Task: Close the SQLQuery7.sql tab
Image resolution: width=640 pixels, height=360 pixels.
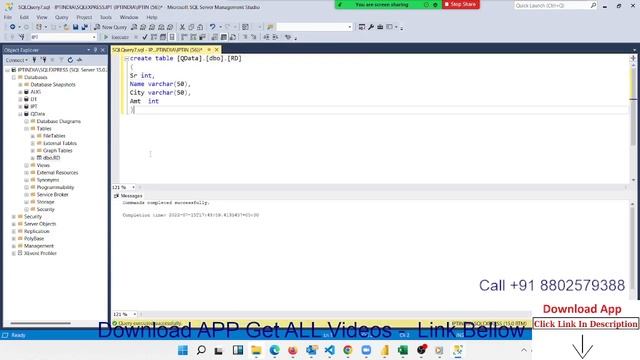Action: (217, 50)
